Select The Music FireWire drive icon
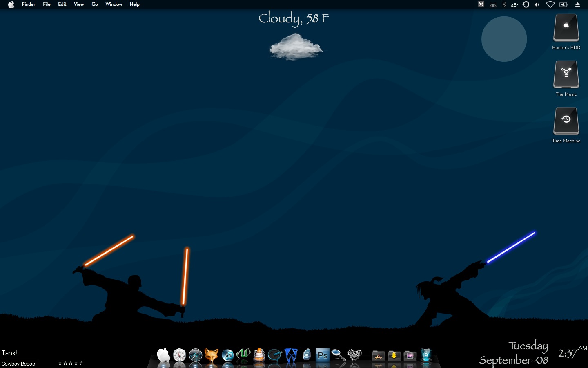Viewport: 588px width, 368px height. [x=566, y=74]
